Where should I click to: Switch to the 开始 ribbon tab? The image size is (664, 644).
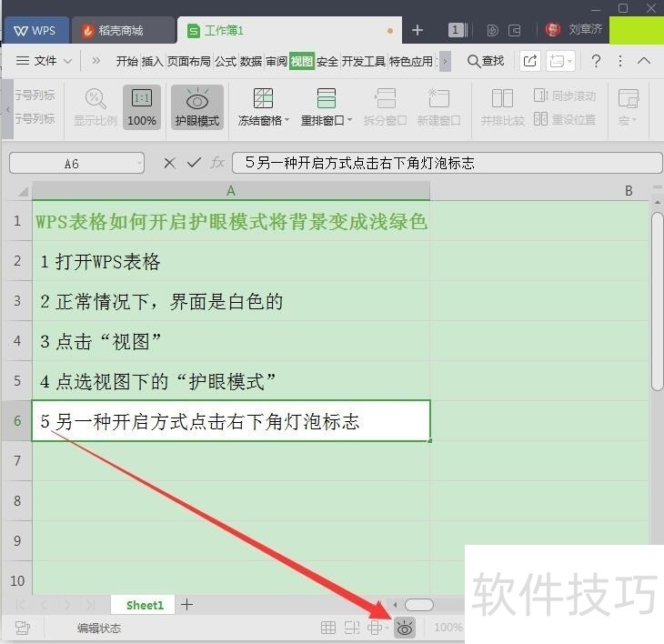pyautogui.click(x=127, y=61)
